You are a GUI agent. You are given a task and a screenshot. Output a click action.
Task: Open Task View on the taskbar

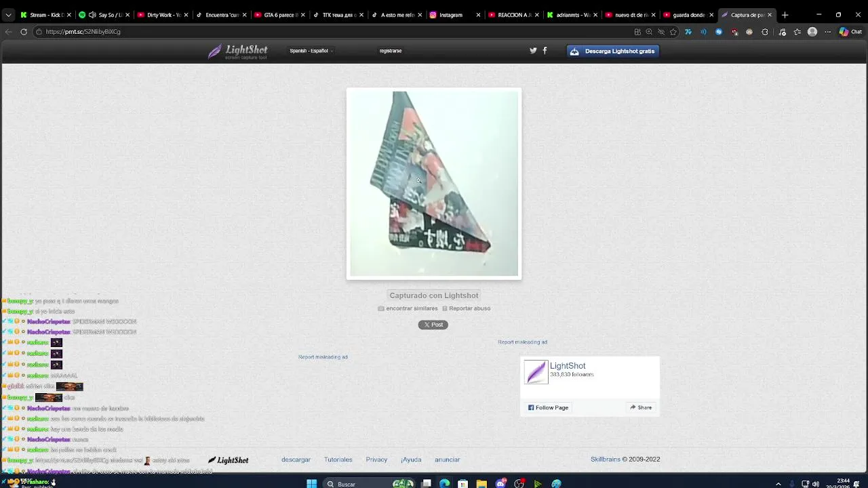click(427, 484)
